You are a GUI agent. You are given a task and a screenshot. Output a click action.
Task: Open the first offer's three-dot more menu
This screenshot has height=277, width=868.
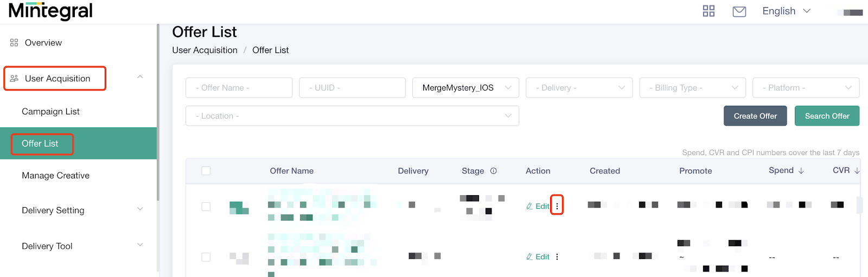coord(557,206)
